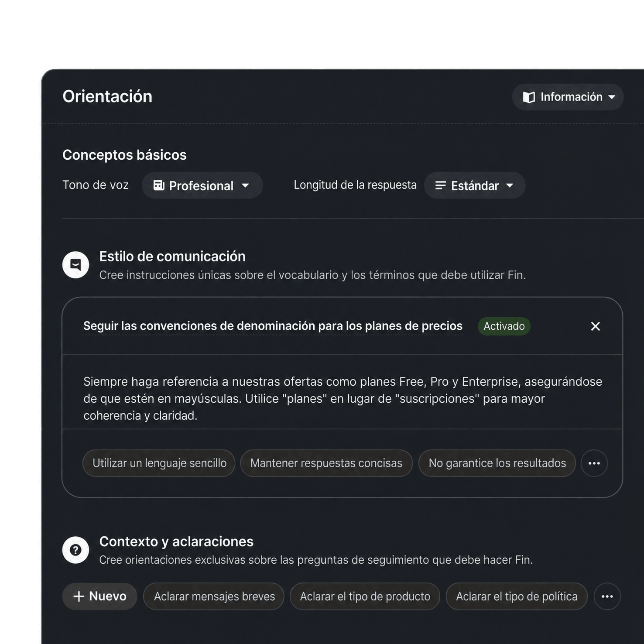
Task: Choose the Aclarar el tipo de política chip
Action: [x=517, y=596]
